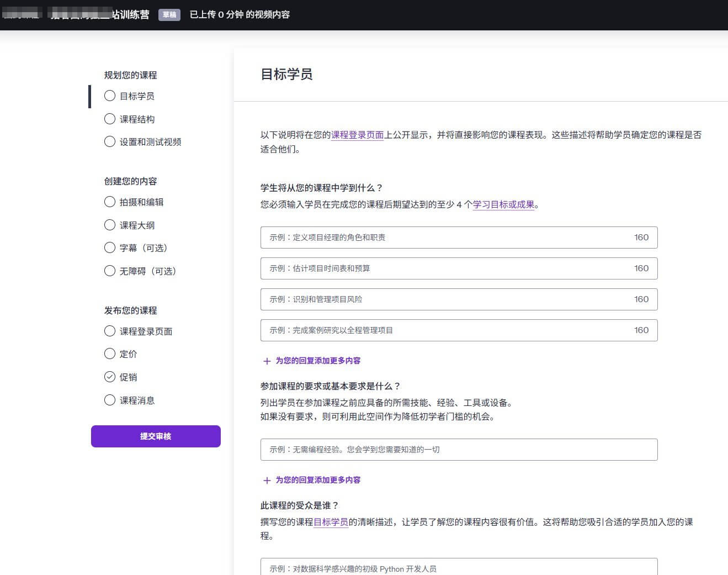Click the 已上传 0 分钟 的视频内容 text
728x575 pixels.
pyautogui.click(x=240, y=14)
